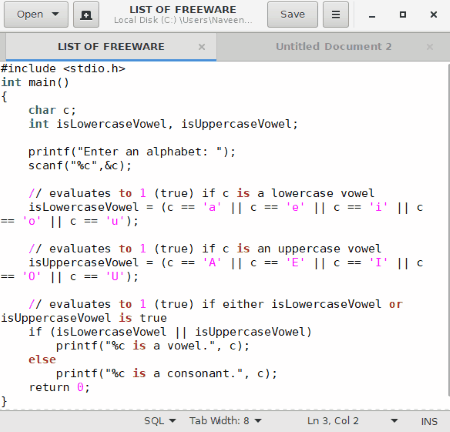Click the file path subtitle Local Disk (C:)
This screenshot has height=432, width=450.
183,20
